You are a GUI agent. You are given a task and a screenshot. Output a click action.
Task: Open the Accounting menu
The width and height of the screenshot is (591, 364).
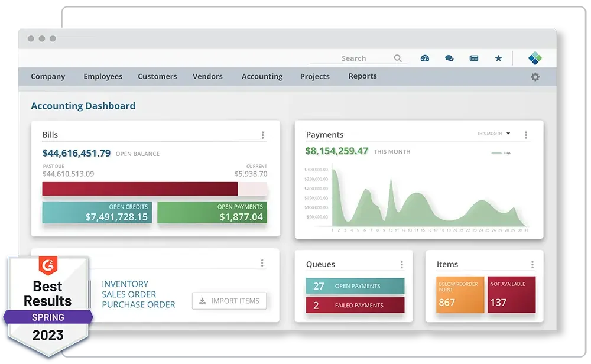point(262,76)
